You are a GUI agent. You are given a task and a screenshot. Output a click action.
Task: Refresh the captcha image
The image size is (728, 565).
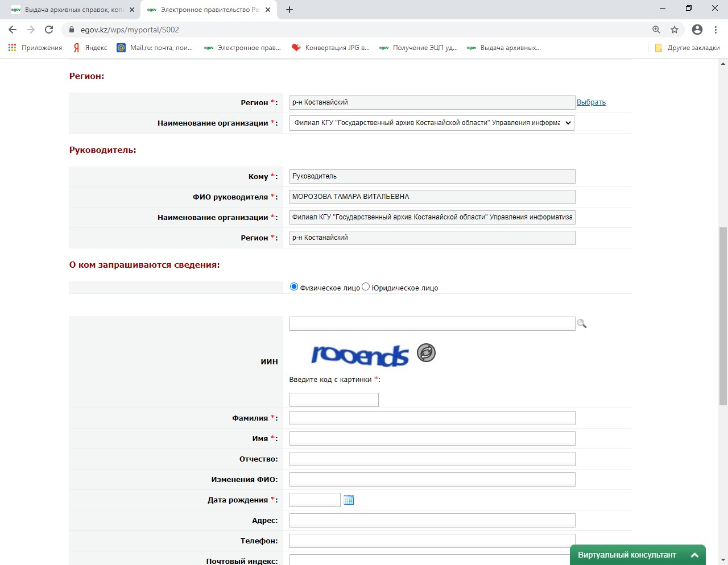(x=426, y=353)
